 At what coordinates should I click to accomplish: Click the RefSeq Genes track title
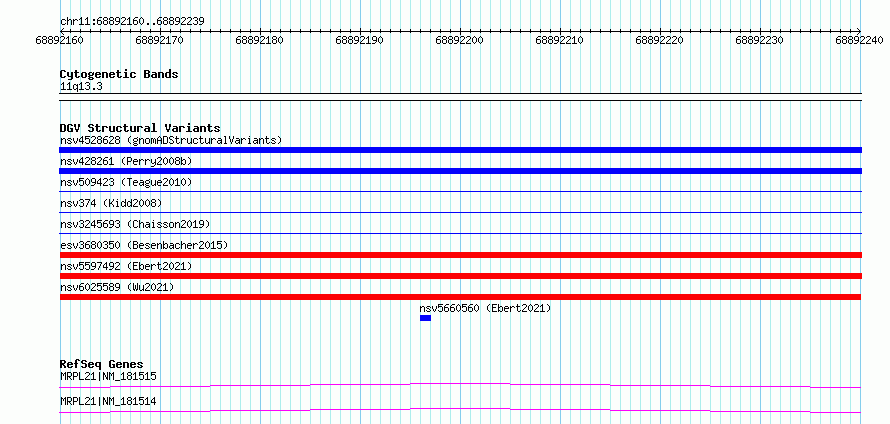pos(102,364)
